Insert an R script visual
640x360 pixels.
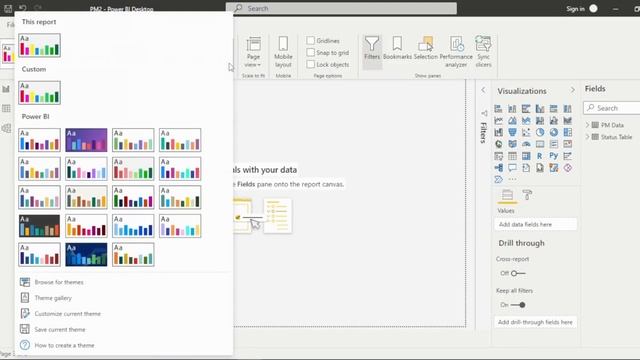540,156
